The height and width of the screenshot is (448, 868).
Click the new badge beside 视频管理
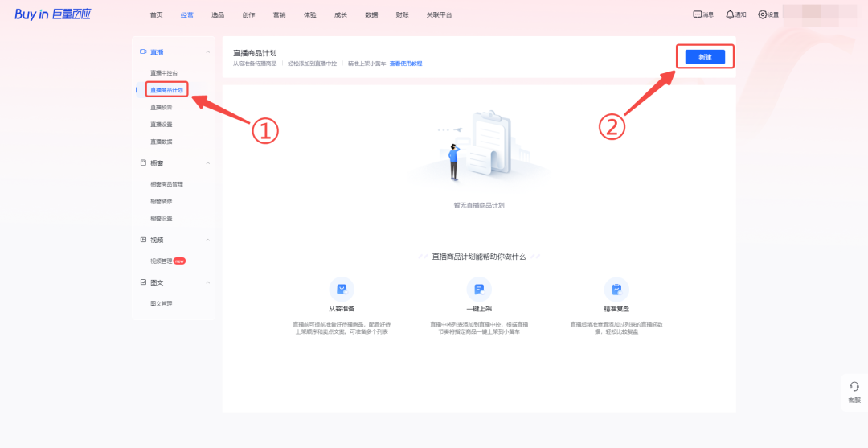tap(179, 261)
